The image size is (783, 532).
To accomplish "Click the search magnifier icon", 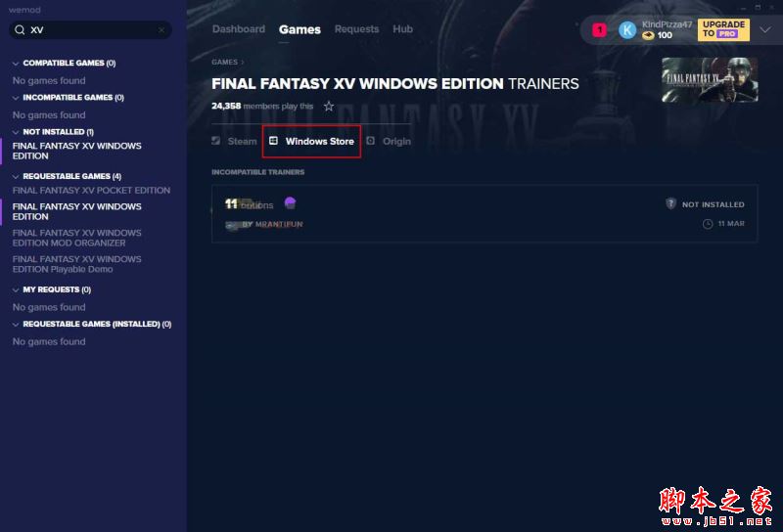I will pyautogui.click(x=20, y=30).
